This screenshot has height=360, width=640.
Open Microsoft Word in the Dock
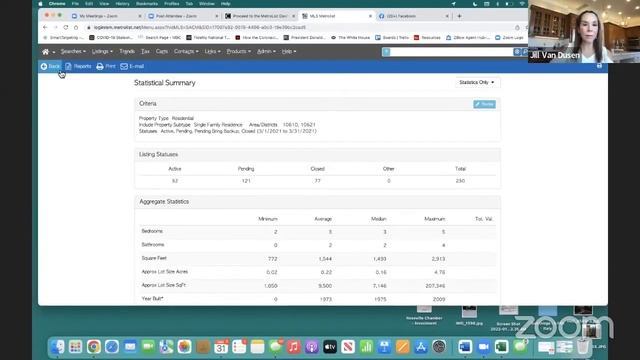pos(465,347)
